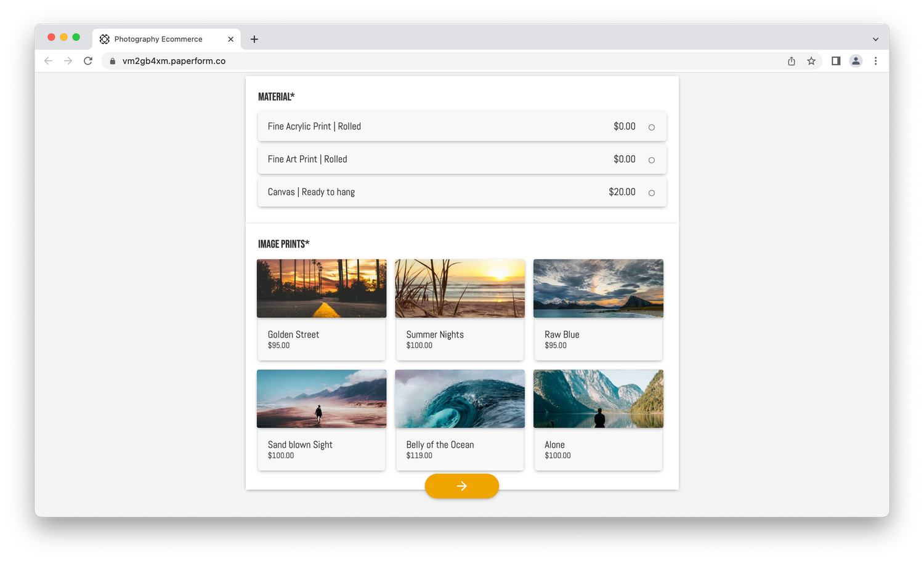Click the red window close button
The width and height of the screenshot is (924, 563).
[x=51, y=38]
